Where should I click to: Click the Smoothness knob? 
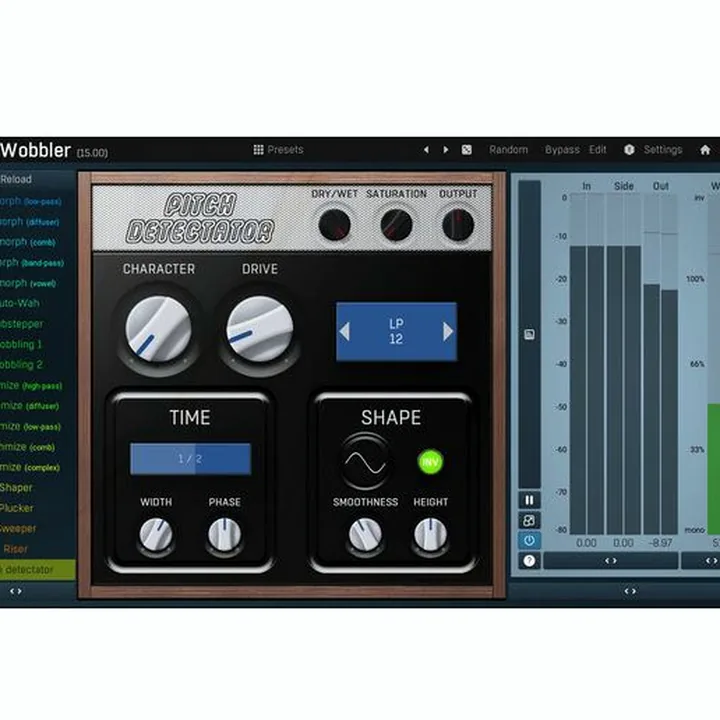point(366,535)
